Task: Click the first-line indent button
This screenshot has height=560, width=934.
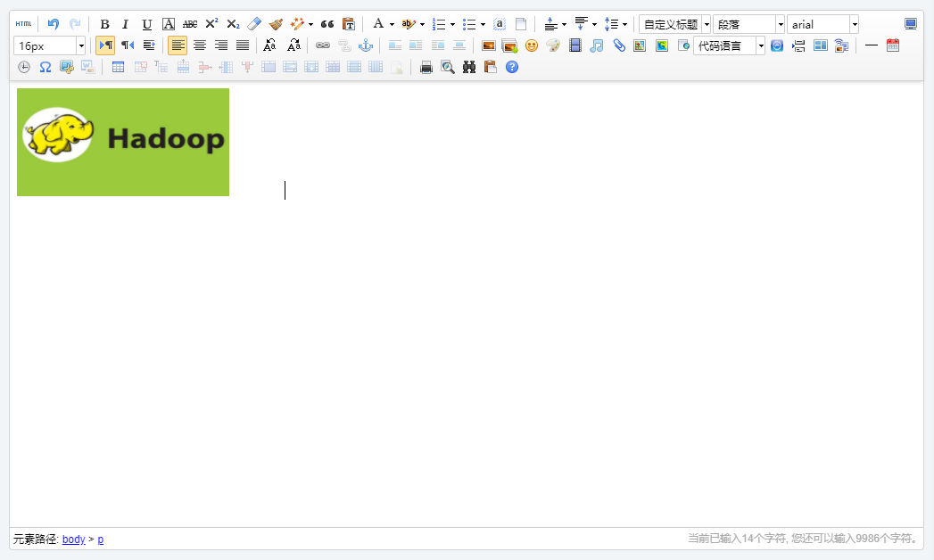Action: (149, 45)
